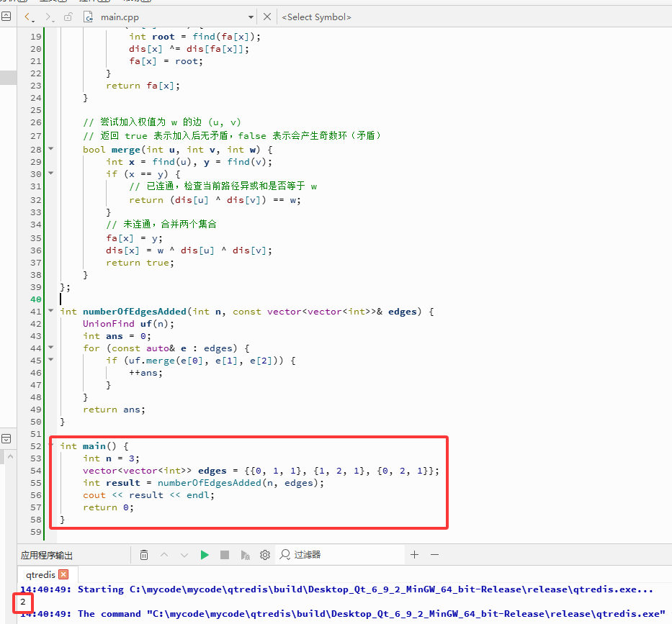Zoom out output with minus icon
This screenshot has width=672, height=624.
(x=434, y=555)
